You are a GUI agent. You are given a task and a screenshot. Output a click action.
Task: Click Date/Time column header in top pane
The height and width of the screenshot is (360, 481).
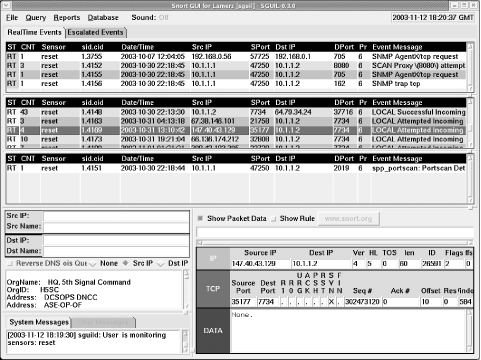[138, 47]
